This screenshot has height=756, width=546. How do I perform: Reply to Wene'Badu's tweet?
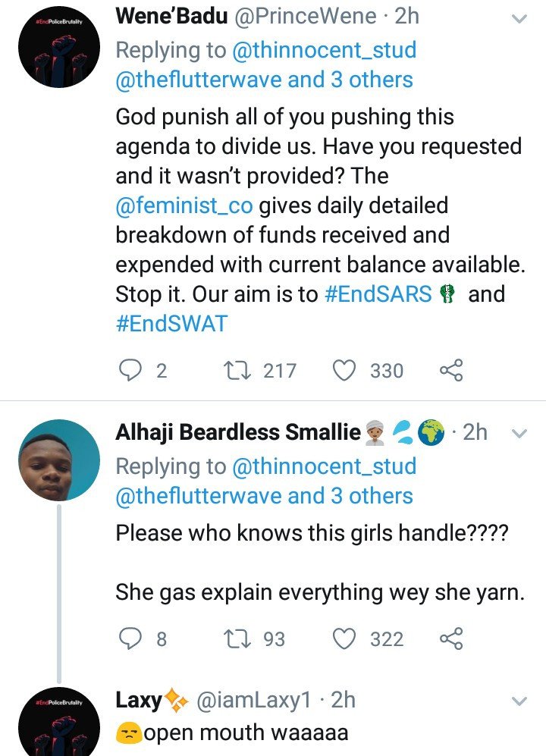132,370
